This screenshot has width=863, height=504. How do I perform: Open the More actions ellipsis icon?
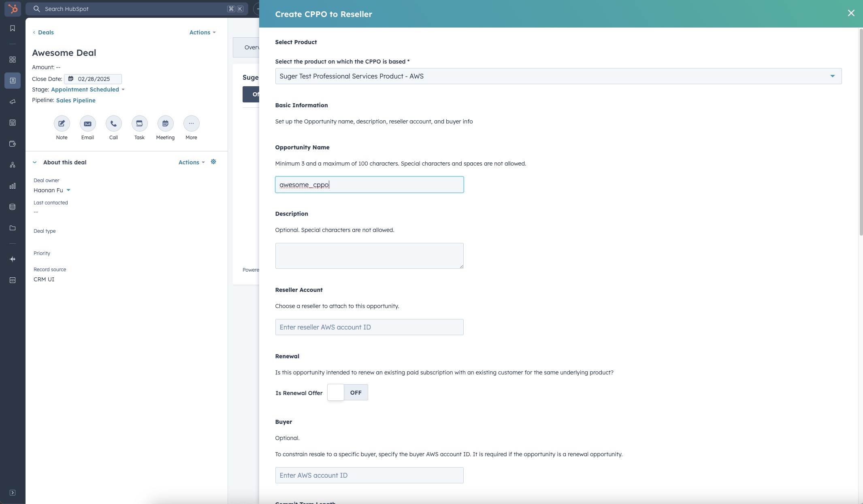point(191,123)
